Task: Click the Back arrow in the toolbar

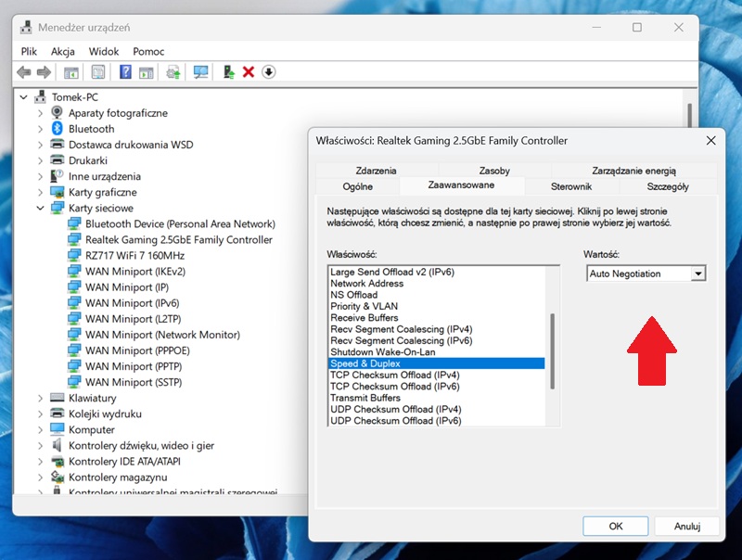Action: (x=24, y=72)
